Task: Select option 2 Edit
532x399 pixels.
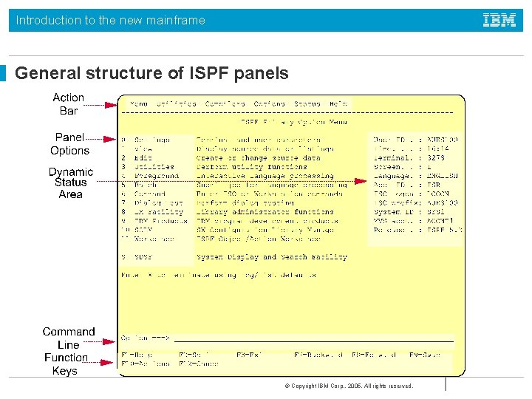Action: 137,158
